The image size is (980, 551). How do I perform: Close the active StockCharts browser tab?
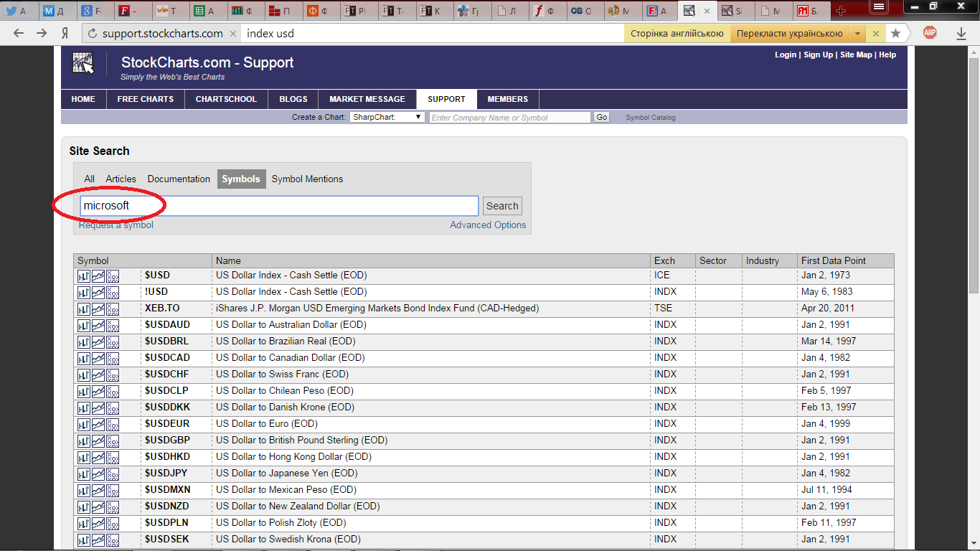707,11
